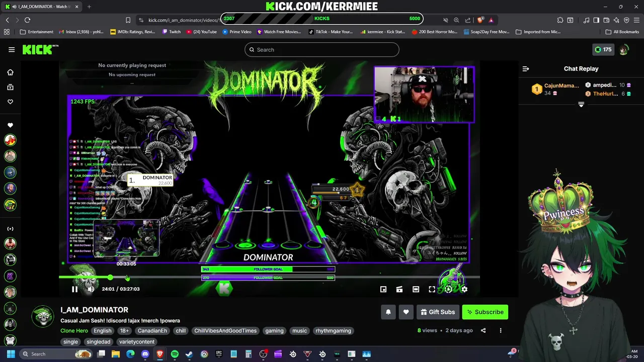Select the varietycontent tag

[137, 342]
